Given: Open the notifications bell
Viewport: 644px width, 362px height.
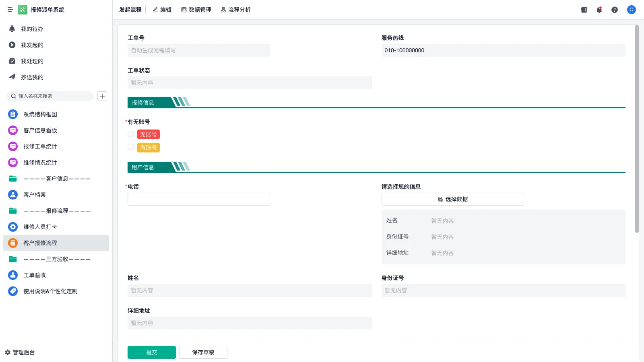Looking at the screenshot, I should click(x=599, y=10).
